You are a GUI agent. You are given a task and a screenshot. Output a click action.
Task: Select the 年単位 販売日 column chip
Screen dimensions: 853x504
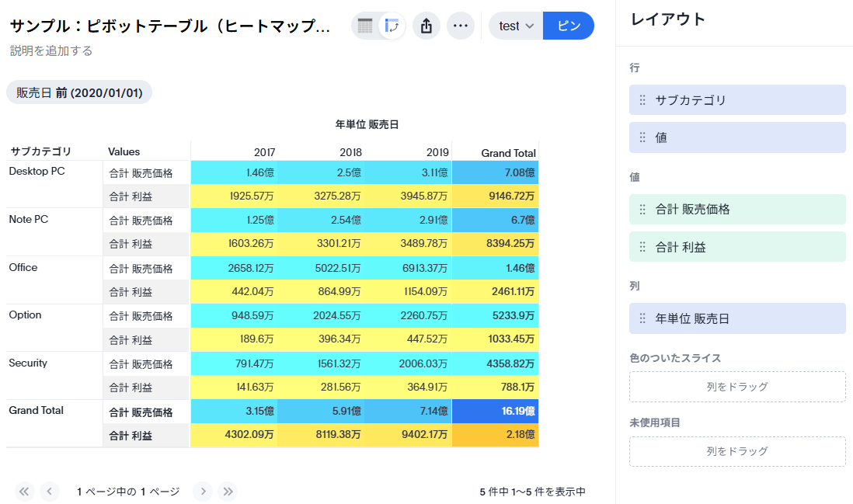pos(736,318)
